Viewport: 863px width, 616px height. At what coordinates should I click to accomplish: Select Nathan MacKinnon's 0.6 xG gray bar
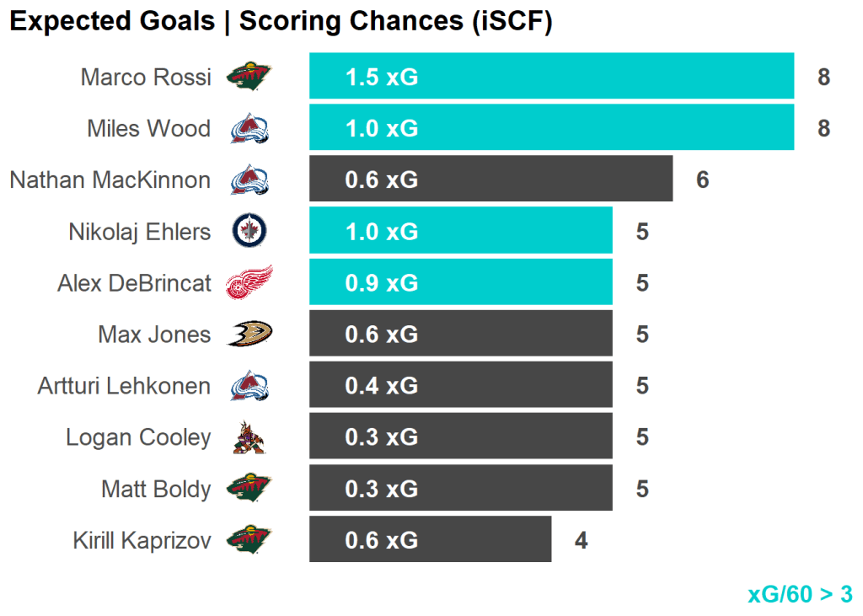[x=490, y=179]
